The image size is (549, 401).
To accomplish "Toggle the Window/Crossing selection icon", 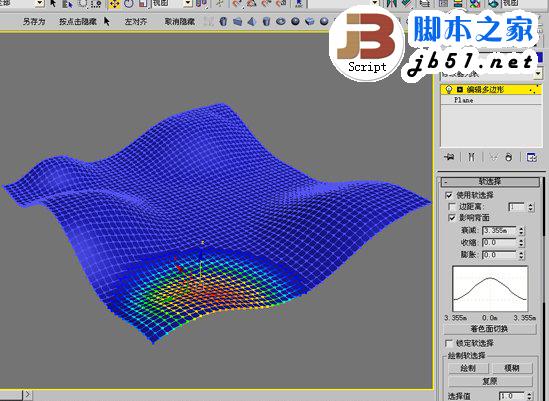I will 96,4.
